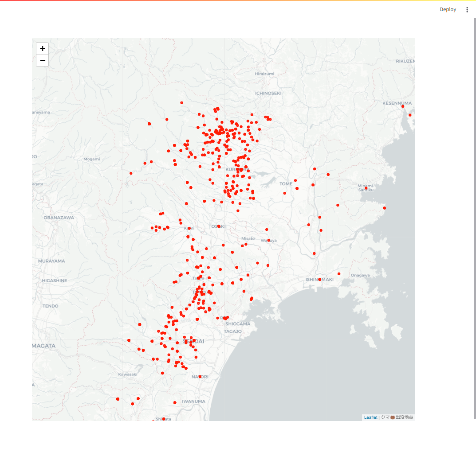Select the red marker left of Onagawa

[339, 274]
